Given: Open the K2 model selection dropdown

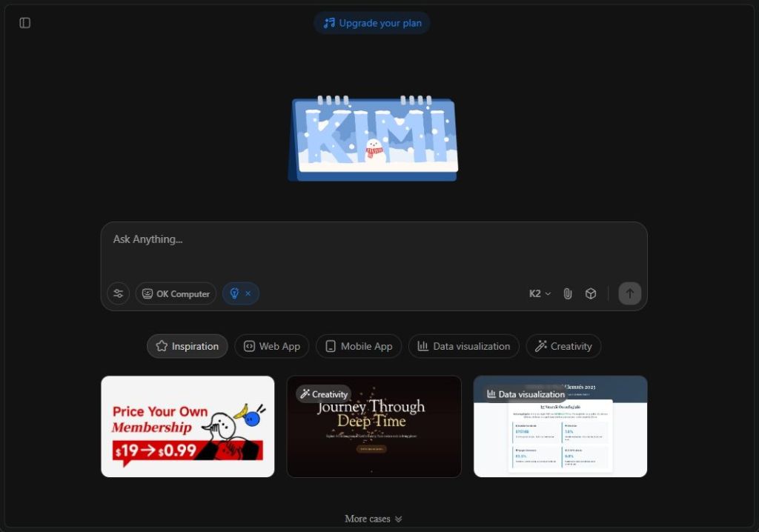Looking at the screenshot, I should 540,293.
